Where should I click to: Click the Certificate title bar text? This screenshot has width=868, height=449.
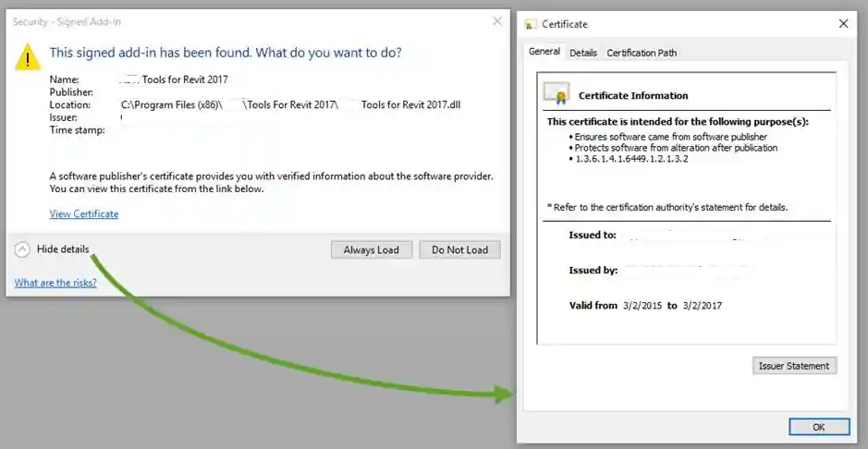tap(565, 24)
